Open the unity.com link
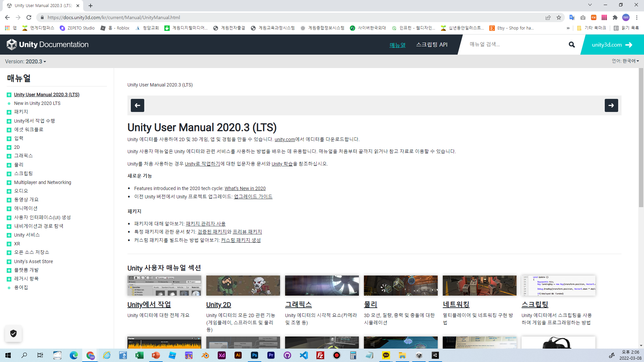Image resolution: width=644 pixels, height=362 pixels. tap(285, 139)
